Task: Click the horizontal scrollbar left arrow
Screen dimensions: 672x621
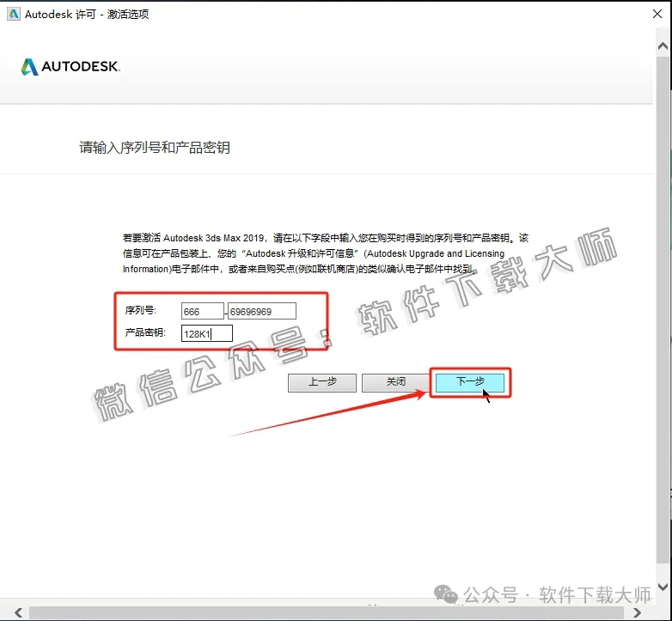Action: click(x=18, y=613)
